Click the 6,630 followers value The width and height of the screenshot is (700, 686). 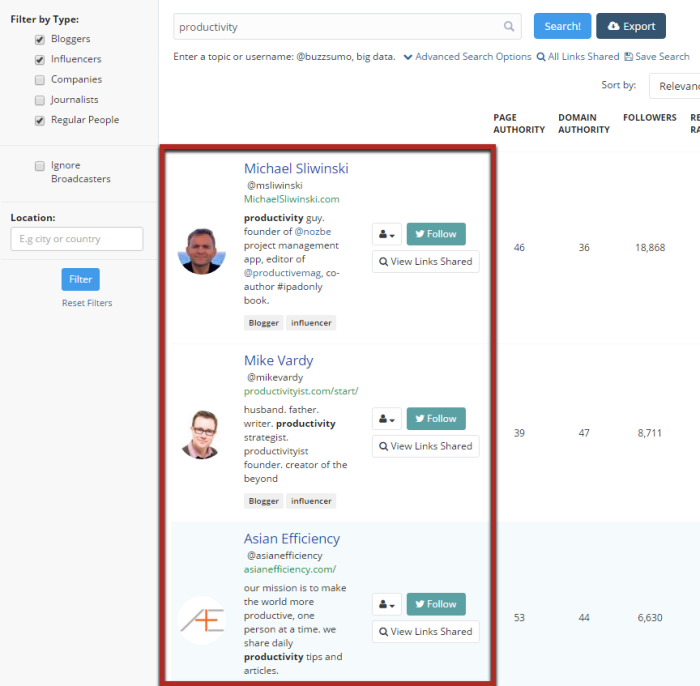coord(650,618)
